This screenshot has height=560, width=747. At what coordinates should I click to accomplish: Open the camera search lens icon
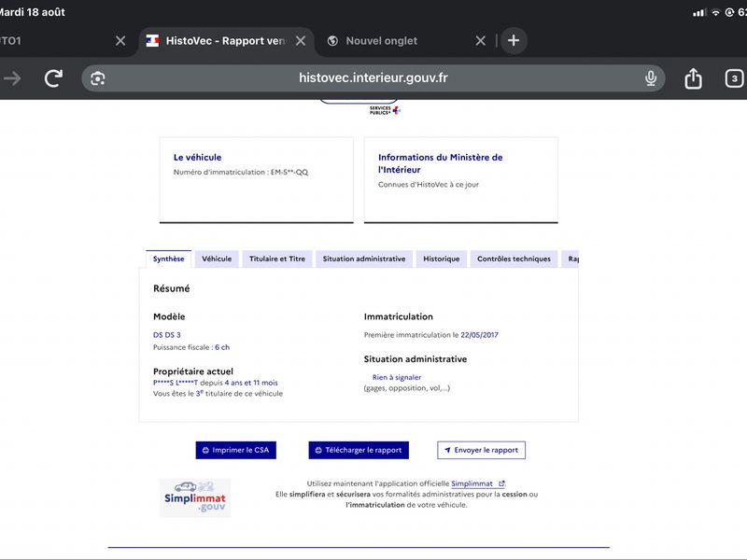[98, 78]
